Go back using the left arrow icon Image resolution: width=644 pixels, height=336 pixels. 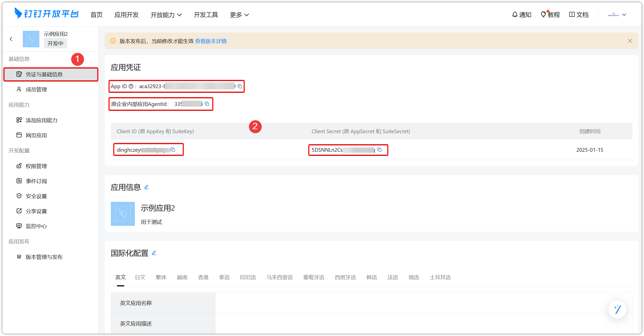click(11, 39)
